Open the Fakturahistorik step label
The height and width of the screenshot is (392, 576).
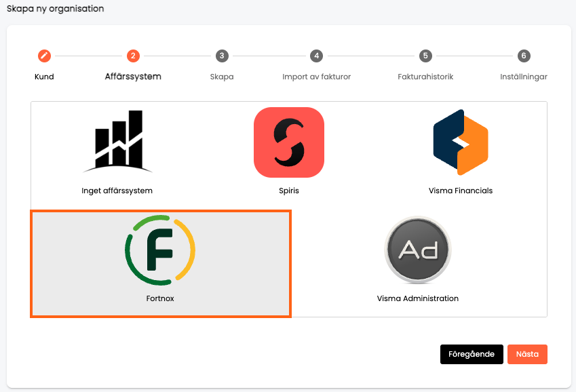[x=425, y=77]
